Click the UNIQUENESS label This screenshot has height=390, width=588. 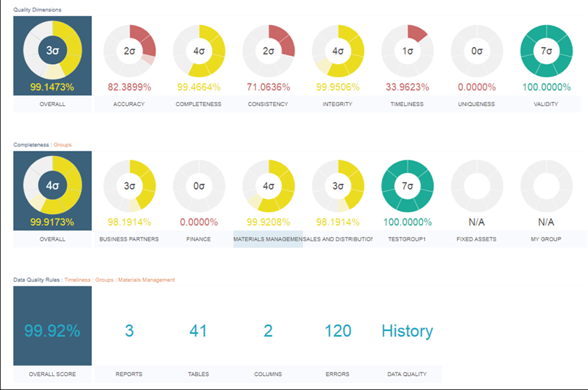pyautogui.click(x=476, y=104)
